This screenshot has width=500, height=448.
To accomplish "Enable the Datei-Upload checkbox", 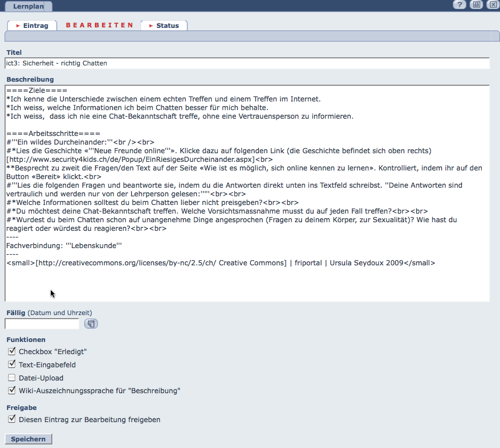I will click(x=12, y=377).
